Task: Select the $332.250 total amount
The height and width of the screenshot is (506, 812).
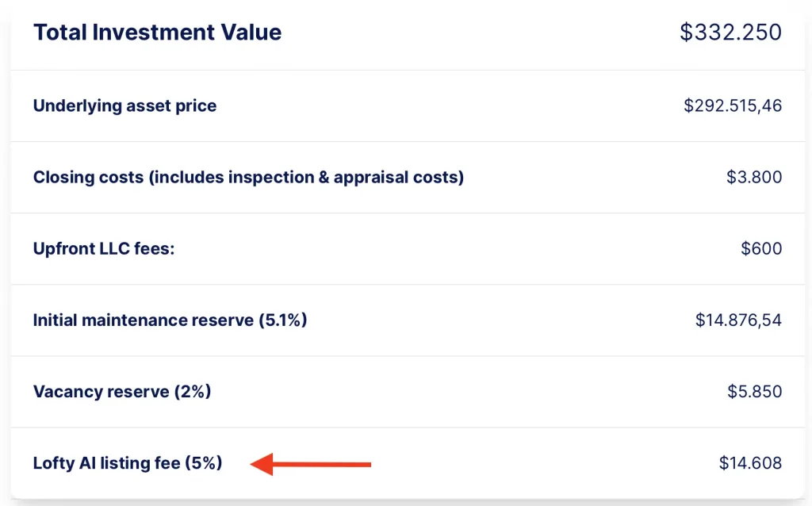Action: (x=730, y=33)
